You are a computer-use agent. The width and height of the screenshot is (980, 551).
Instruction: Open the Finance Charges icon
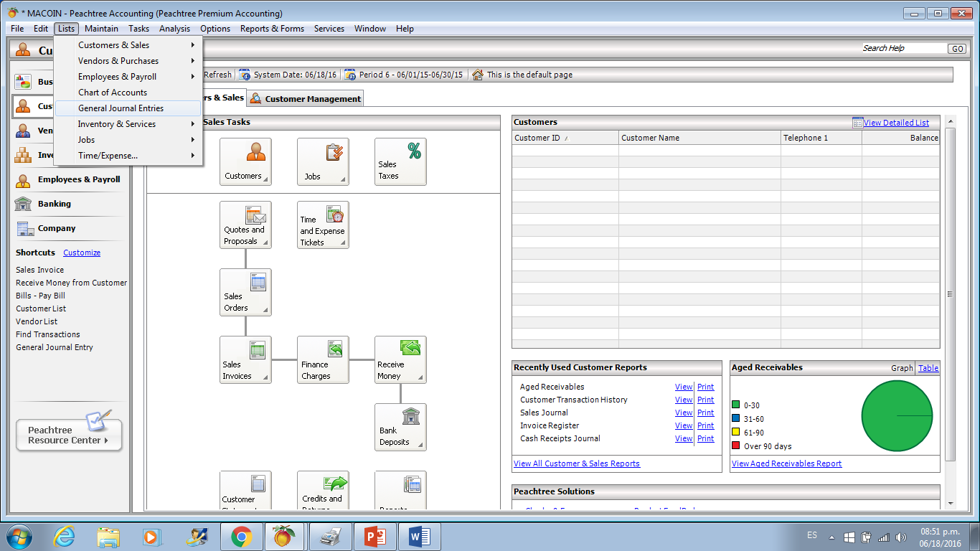click(323, 359)
